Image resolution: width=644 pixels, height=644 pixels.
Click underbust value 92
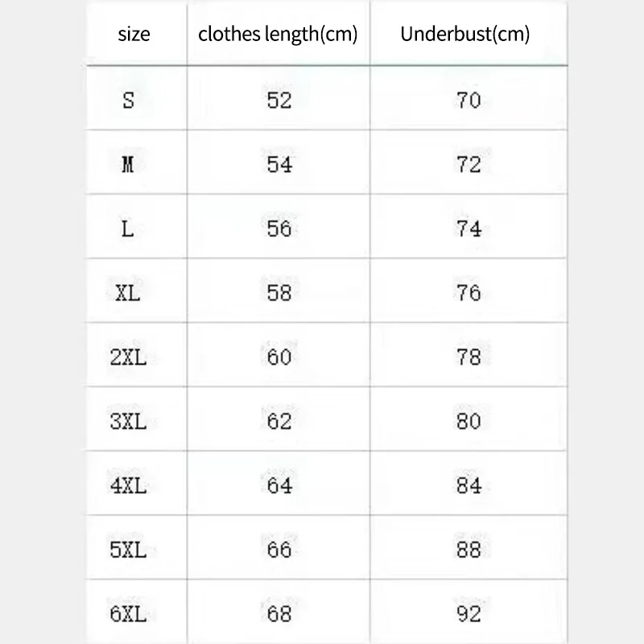tap(469, 614)
